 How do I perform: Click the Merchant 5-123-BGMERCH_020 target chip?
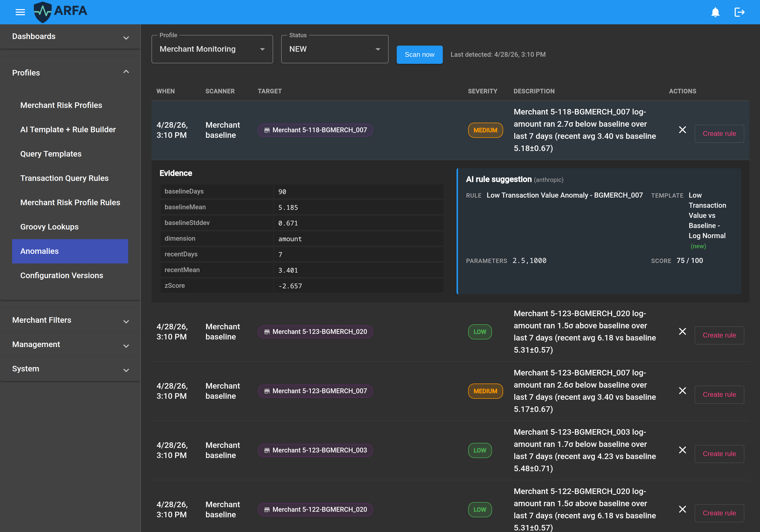(x=315, y=332)
